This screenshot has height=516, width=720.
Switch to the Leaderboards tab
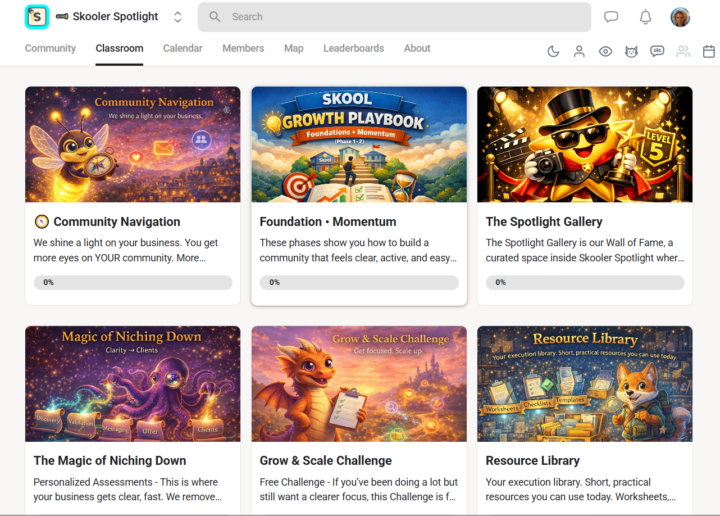[x=354, y=48]
